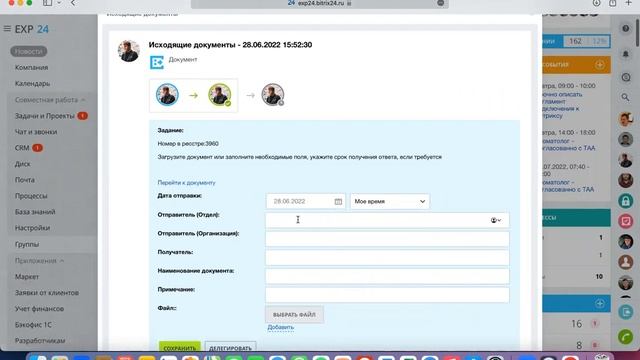Click the pink chat icon in right bar
This screenshot has width=640, height=360.
pos(625,221)
